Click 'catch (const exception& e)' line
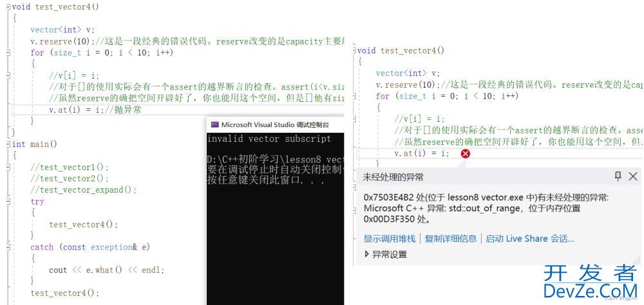This screenshot has height=305, width=644. pos(90,248)
